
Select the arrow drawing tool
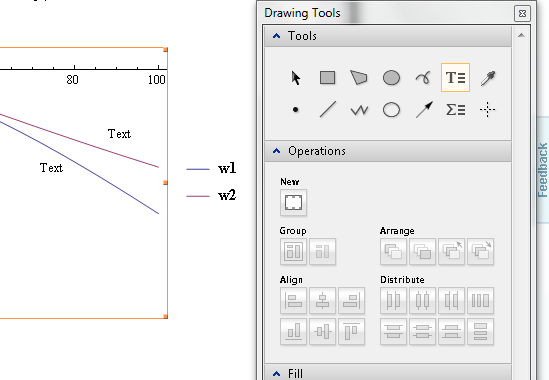click(424, 110)
